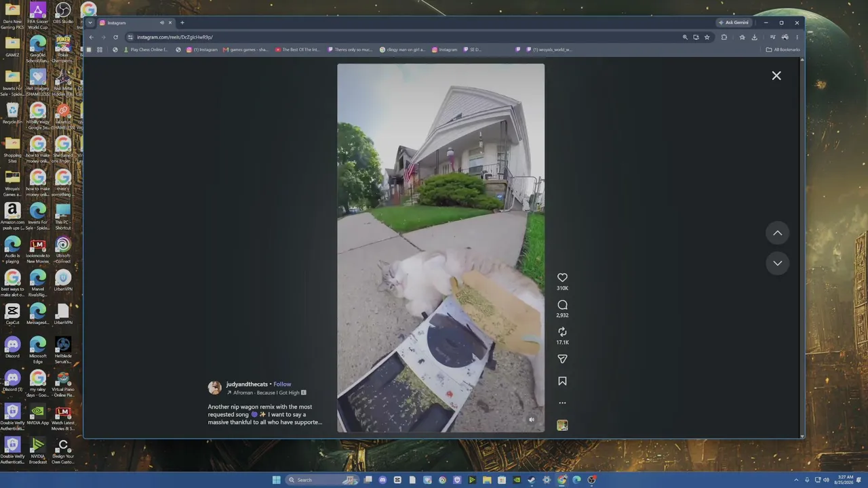Viewport: 868px width, 488px height.
Task: Show hidden system tray icons
Action: 797,480
